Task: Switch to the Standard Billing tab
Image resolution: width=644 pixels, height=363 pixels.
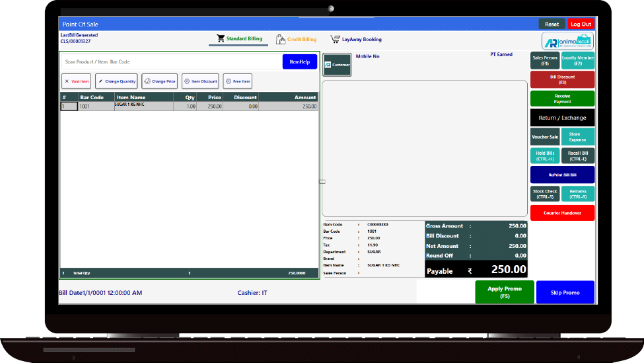Action: tap(239, 39)
